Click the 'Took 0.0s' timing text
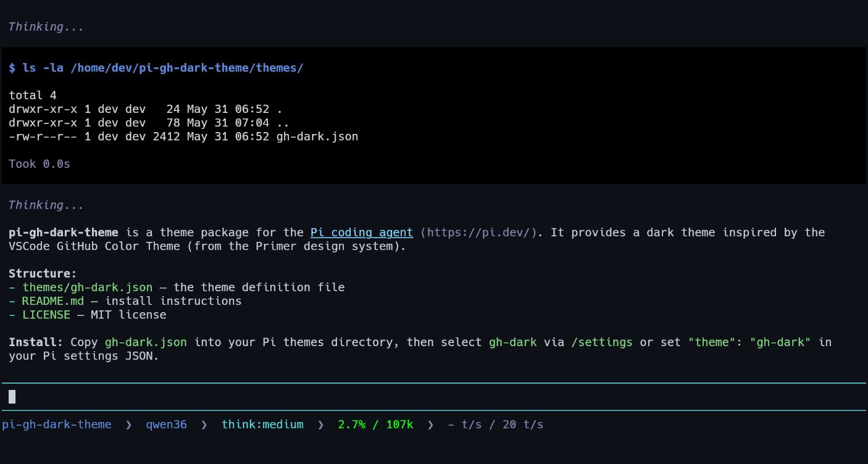Viewport: 868px width, 464px height. click(40, 164)
